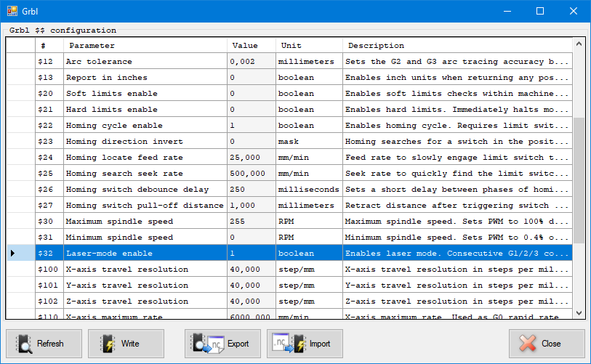Select Maximum spindle speed parameter

(145, 221)
